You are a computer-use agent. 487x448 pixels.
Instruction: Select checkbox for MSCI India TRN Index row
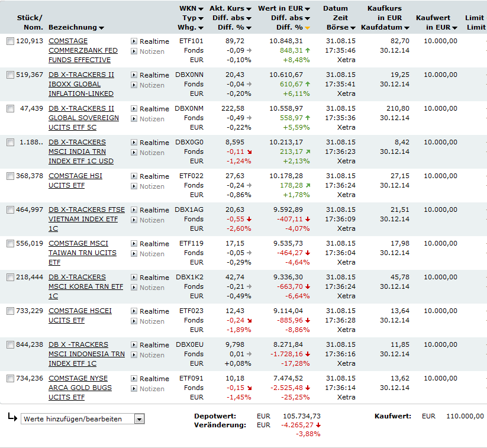[x=10, y=142]
